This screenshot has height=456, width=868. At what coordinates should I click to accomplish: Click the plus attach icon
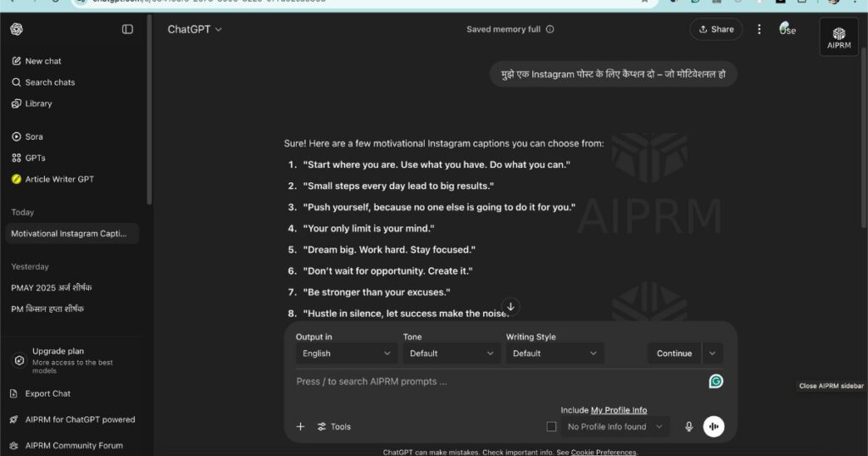pos(301,426)
